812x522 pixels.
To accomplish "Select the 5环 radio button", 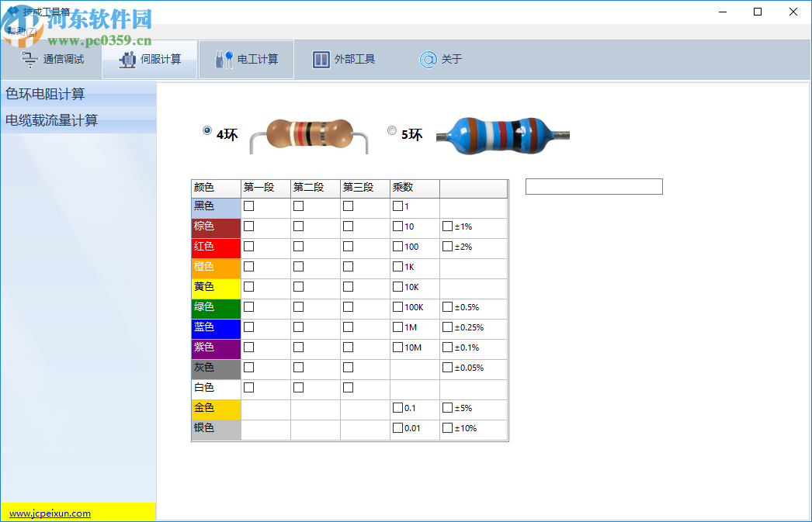I will (392, 130).
